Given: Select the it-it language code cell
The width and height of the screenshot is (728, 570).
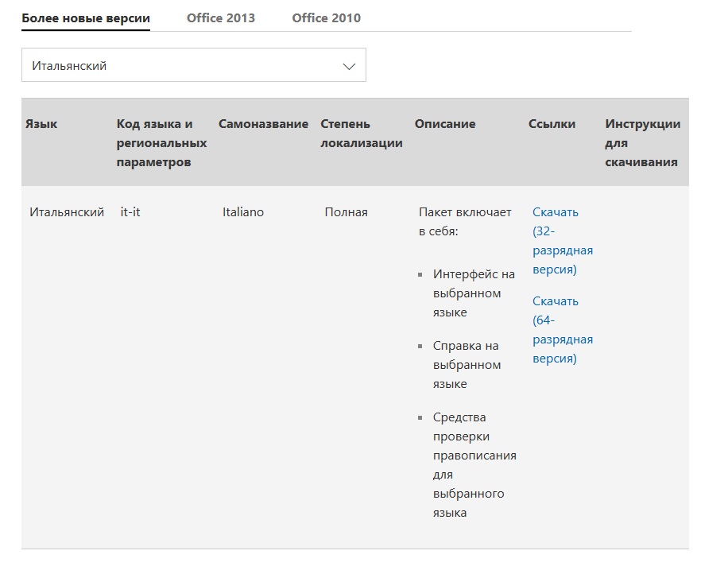Looking at the screenshot, I should point(130,212).
